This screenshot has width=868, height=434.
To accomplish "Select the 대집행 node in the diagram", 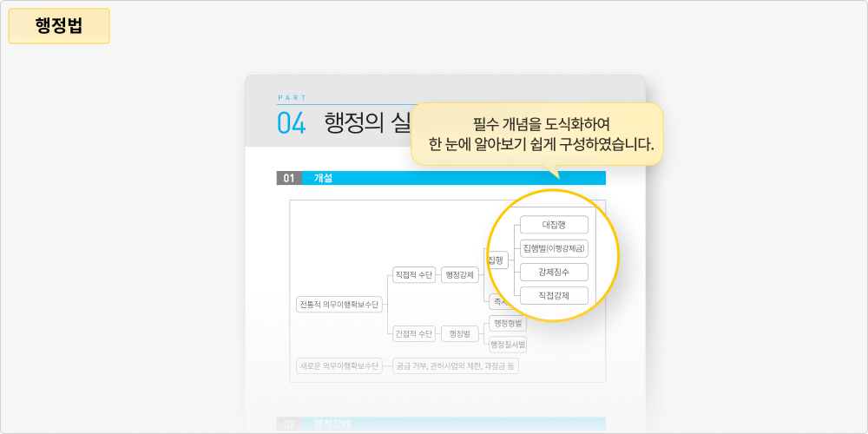I will (553, 225).
